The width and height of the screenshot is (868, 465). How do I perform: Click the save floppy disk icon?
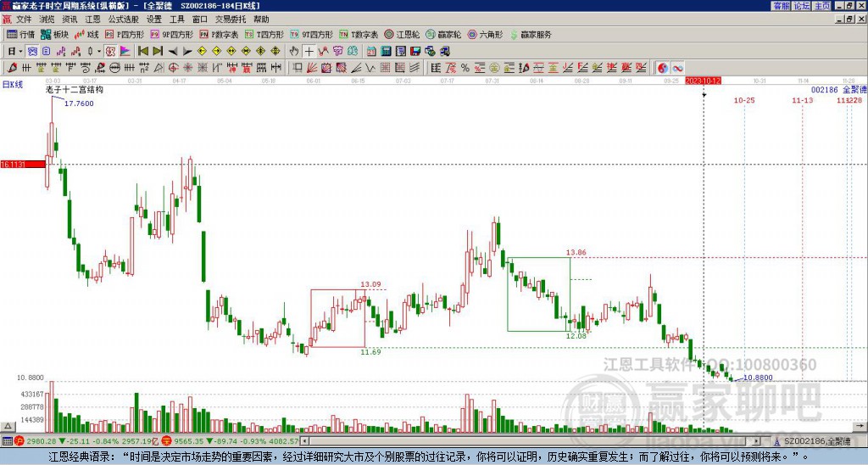pos(415,51)
